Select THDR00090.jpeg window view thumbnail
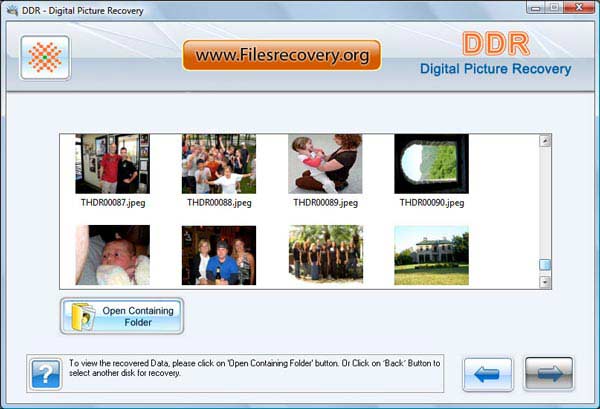 click(432, 164)
